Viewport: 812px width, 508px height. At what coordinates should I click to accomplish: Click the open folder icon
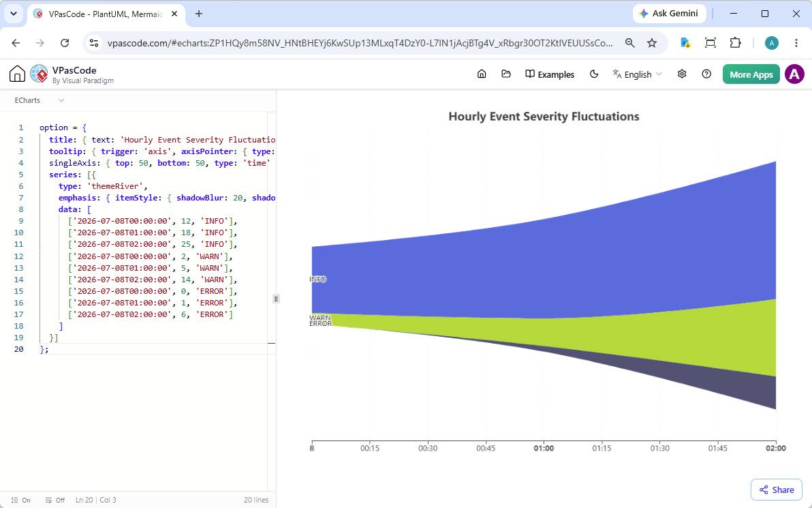click(506, 74)
